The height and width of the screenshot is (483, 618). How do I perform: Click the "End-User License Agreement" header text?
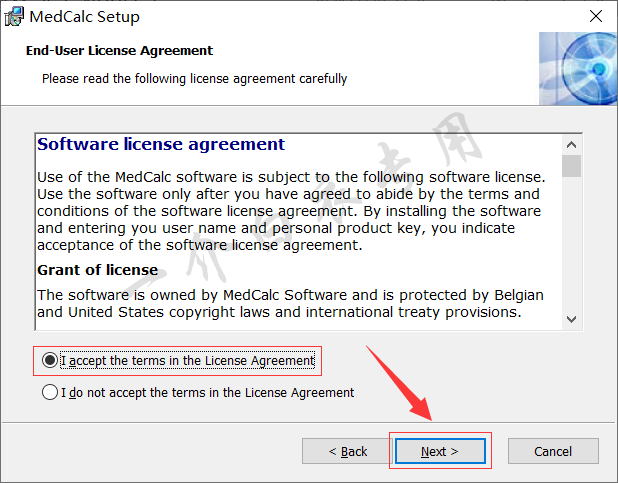click(x=119, y=51)
